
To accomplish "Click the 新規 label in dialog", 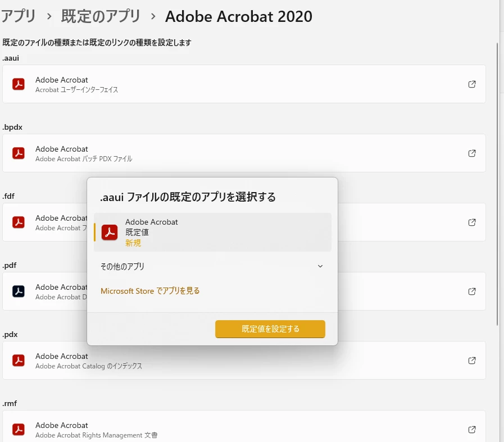I will (133, 243).
